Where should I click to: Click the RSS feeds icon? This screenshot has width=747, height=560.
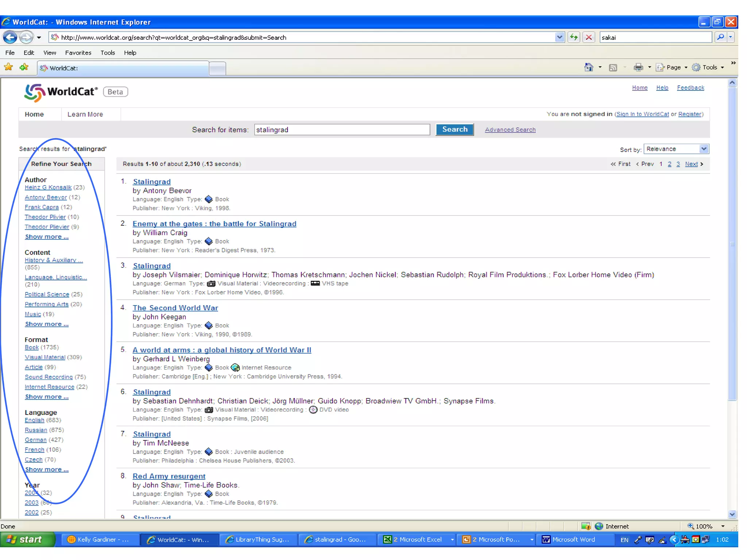tap(613, 67)
